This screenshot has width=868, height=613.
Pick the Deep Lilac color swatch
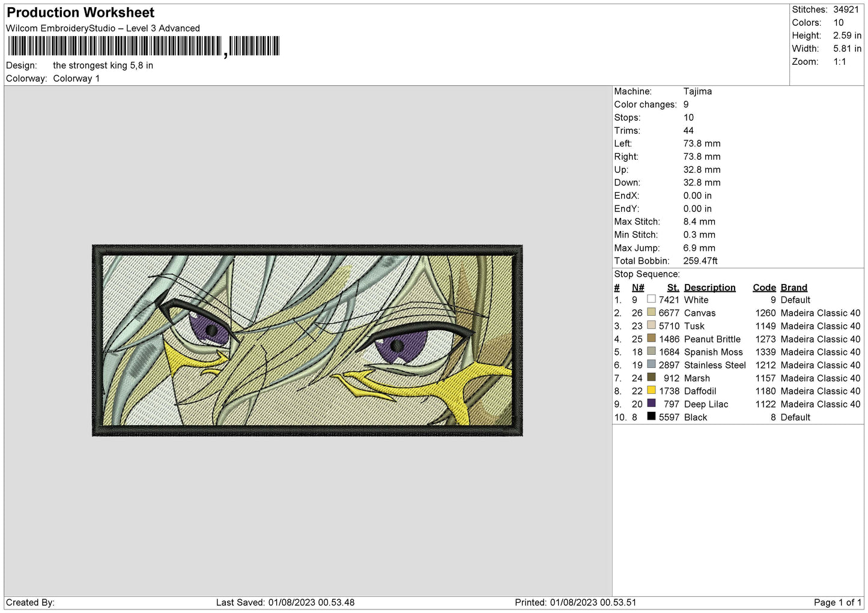point(651,403)
